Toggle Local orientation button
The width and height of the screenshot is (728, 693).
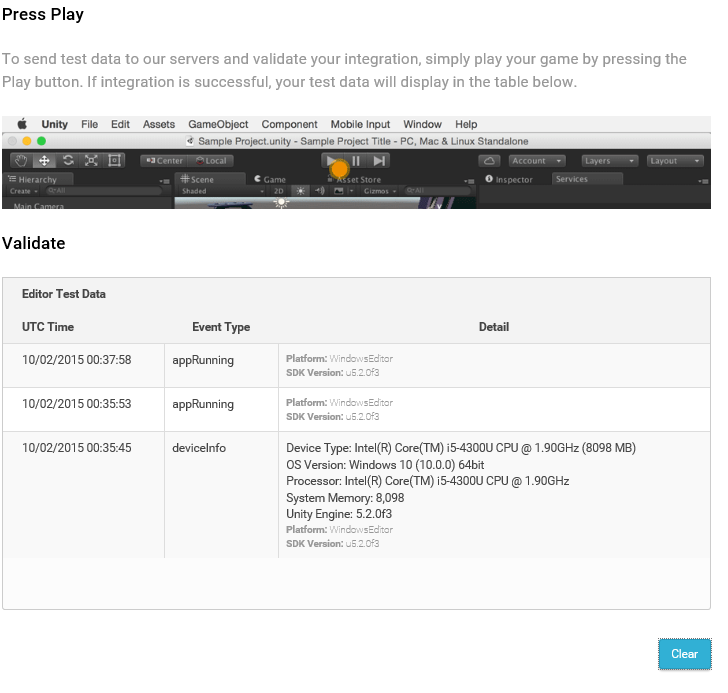click(x=211, y=161)
